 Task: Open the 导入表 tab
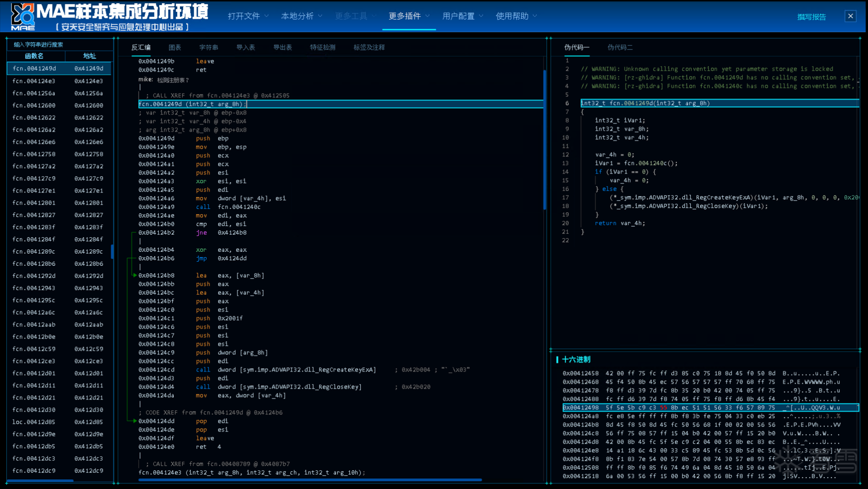(245, 47)
